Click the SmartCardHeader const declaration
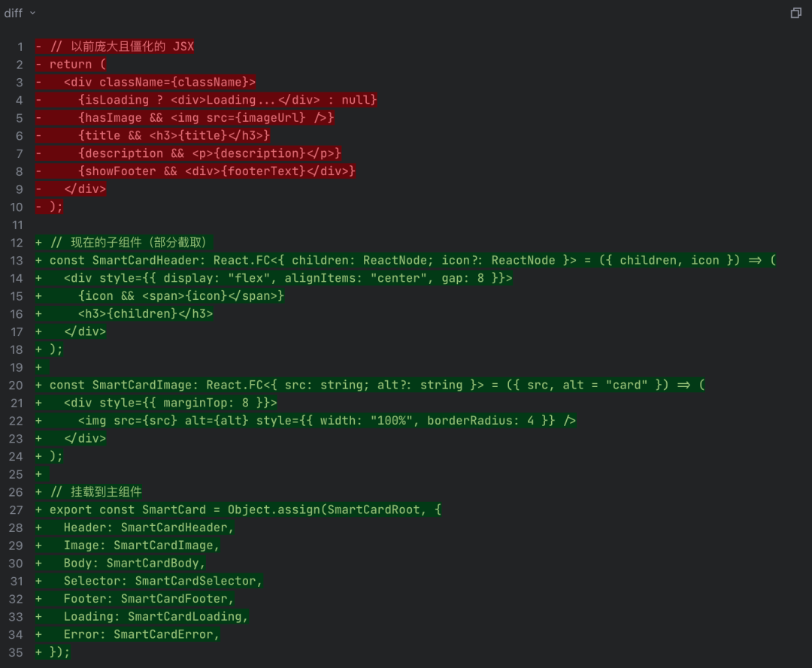The height and width of the screenshot is (668, 812). pos(412,260)
